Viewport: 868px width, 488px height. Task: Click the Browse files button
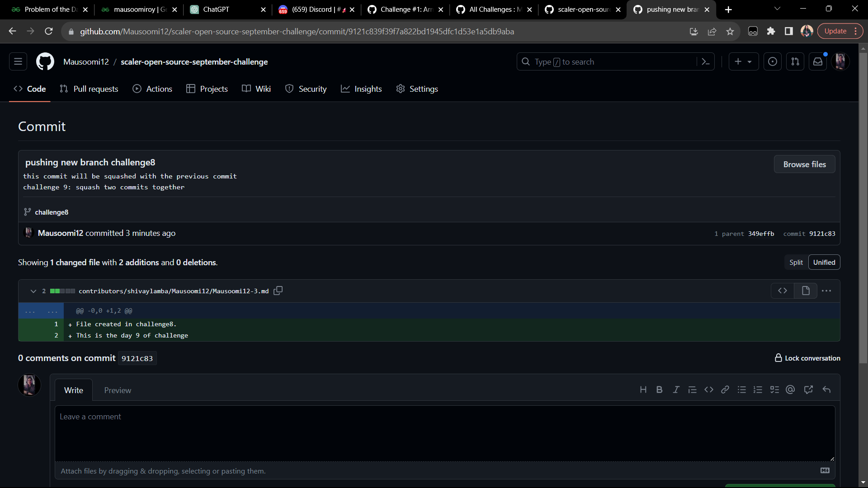804,164
